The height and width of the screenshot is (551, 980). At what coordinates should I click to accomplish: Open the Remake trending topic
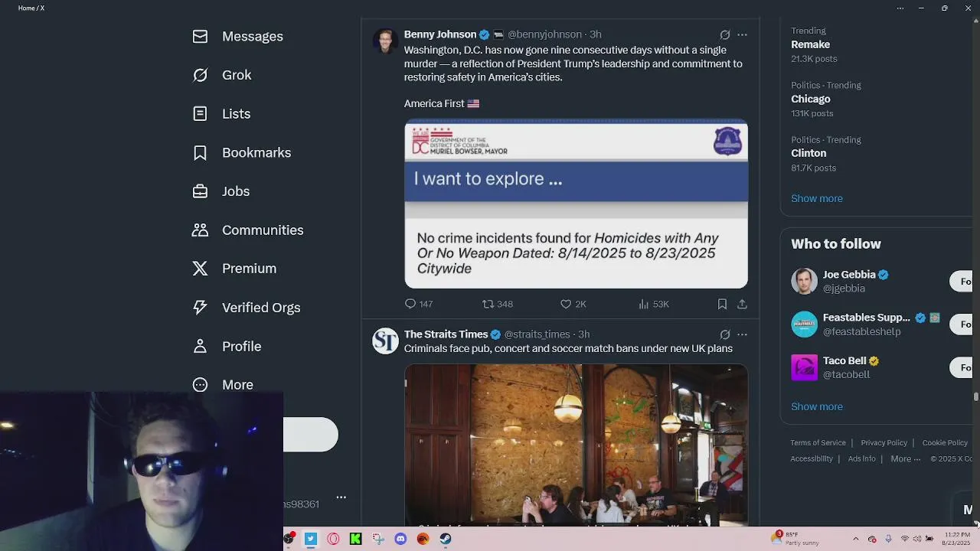point(810,44)
